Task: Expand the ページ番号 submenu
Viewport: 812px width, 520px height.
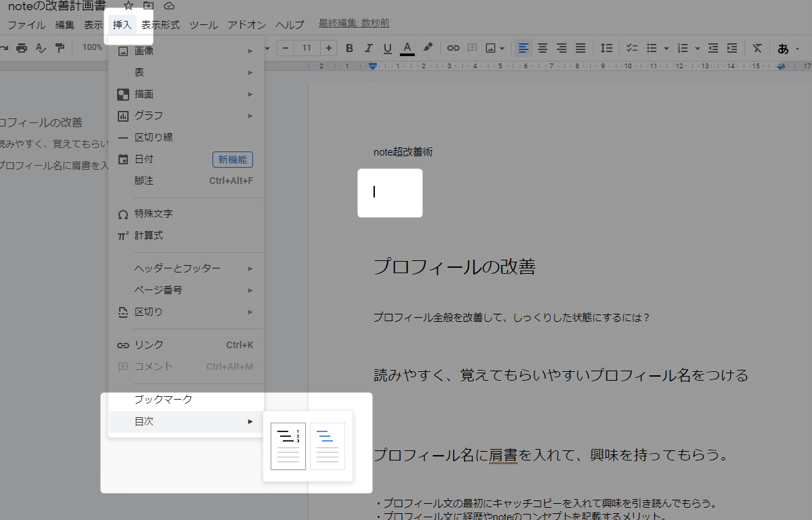Action: [186, 290]
